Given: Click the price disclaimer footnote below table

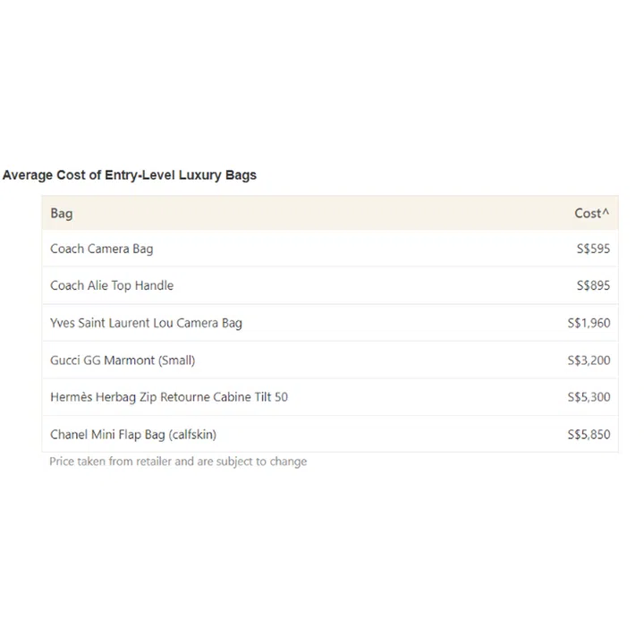Looking at the screenshot, I should tap(178, 462).
